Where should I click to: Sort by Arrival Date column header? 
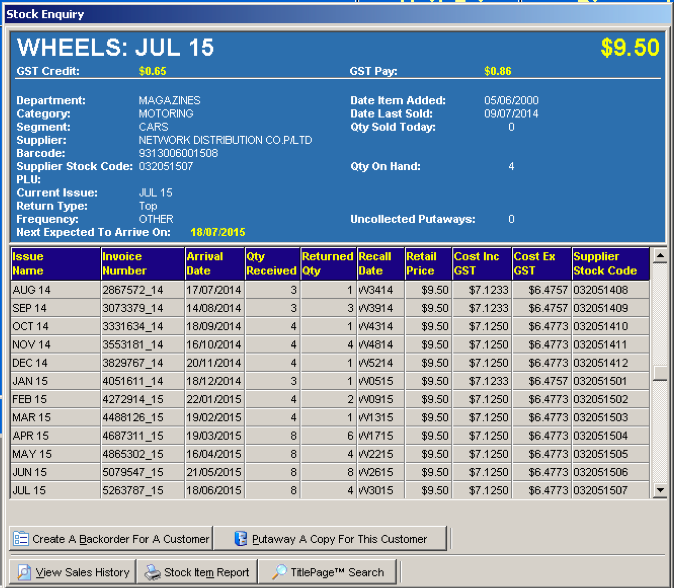(214, 264)
